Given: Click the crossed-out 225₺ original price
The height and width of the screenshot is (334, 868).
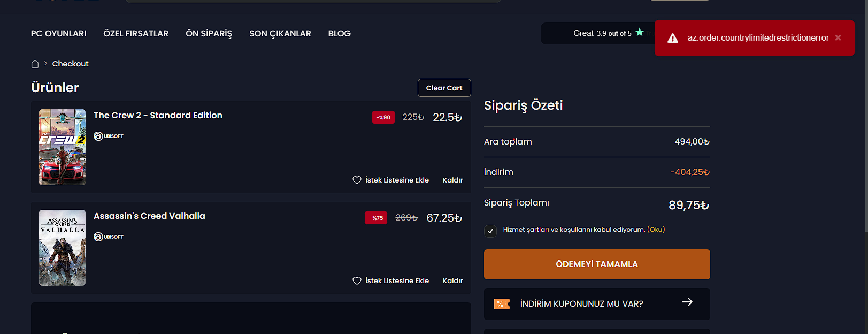Looking at the screenshot, I should tap(413, 117).
